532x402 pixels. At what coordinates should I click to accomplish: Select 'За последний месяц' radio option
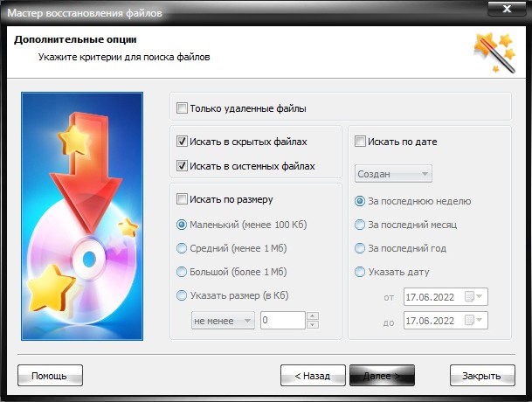(x=360, y=225)
